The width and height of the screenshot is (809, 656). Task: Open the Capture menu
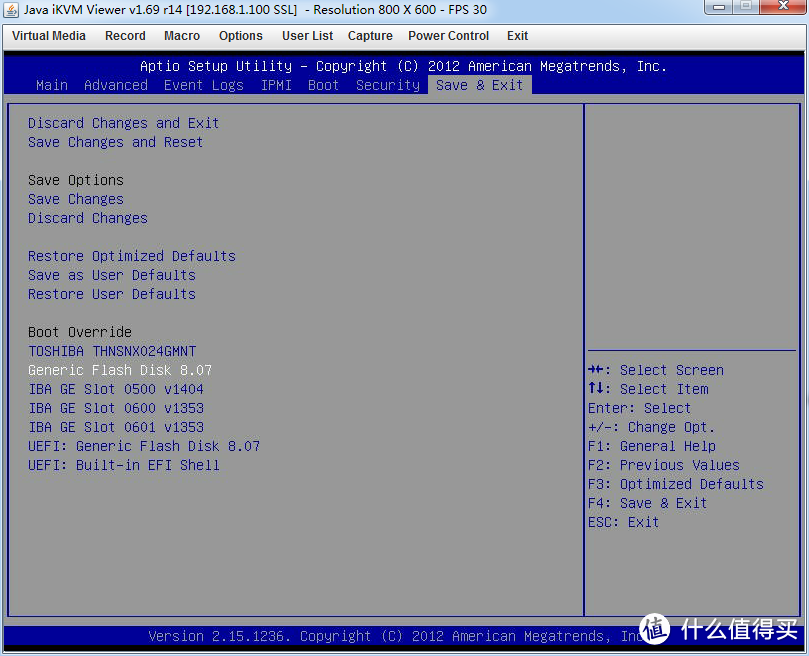(x=370, y=36)
